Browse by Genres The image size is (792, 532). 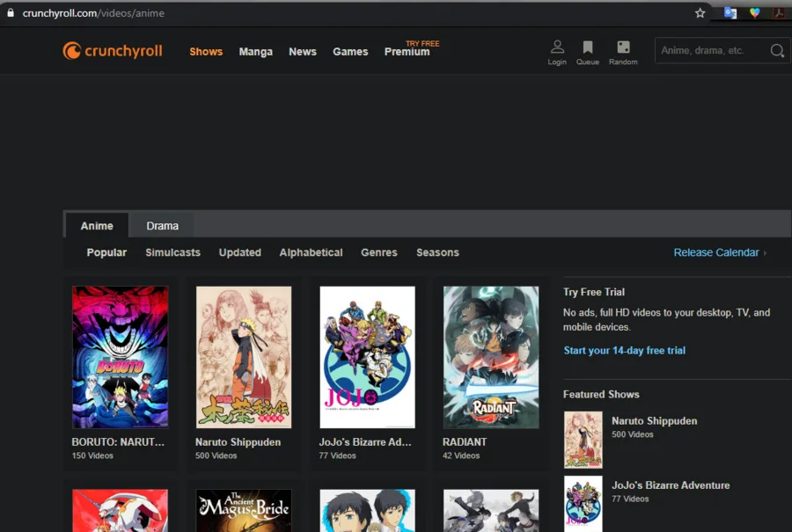pos(378,252)
